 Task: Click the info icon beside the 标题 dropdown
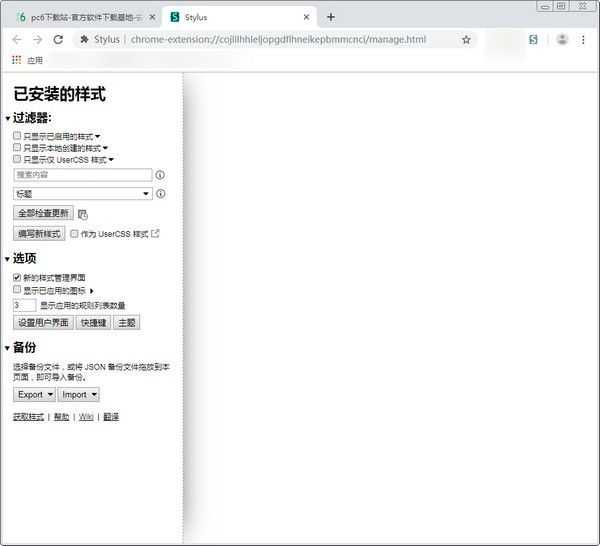coord(161,194)
